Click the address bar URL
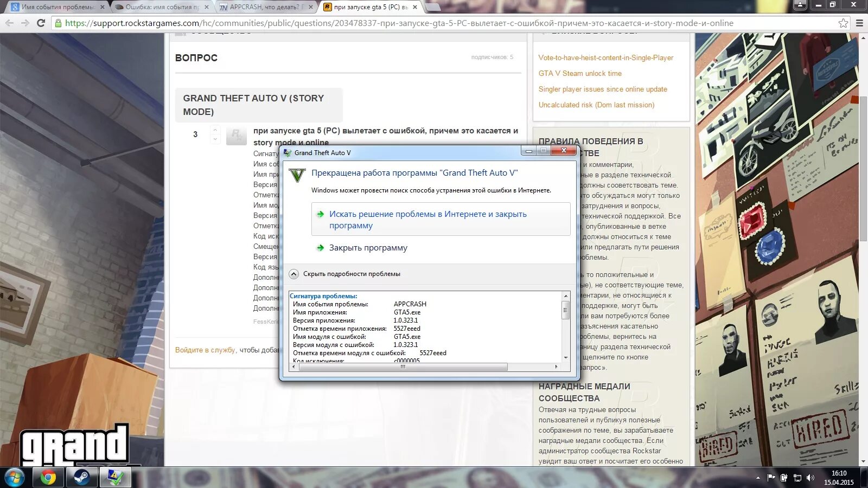Screen dimensions: 868x488 coord(399,23)
